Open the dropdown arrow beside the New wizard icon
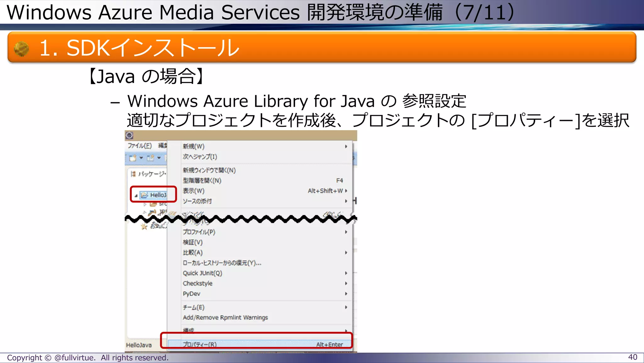Image resolution: width=644 pixels, height=363 pixels. [x=141, y=158]
